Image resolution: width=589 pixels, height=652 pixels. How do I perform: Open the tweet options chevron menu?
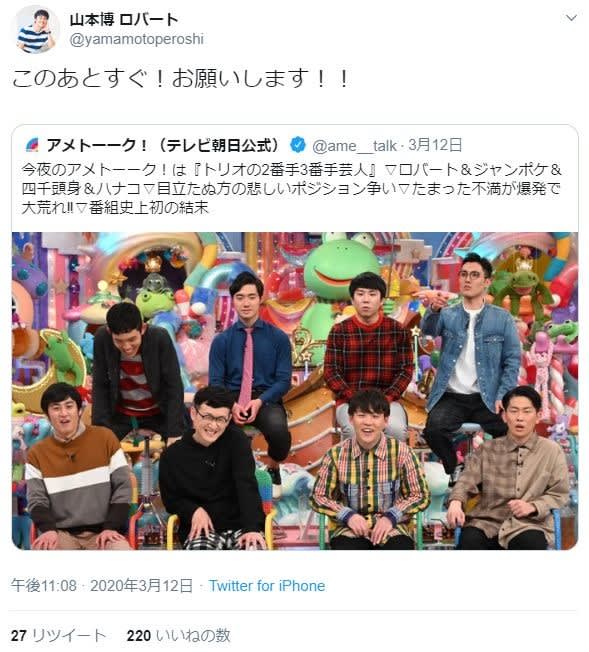pos(572,18)
